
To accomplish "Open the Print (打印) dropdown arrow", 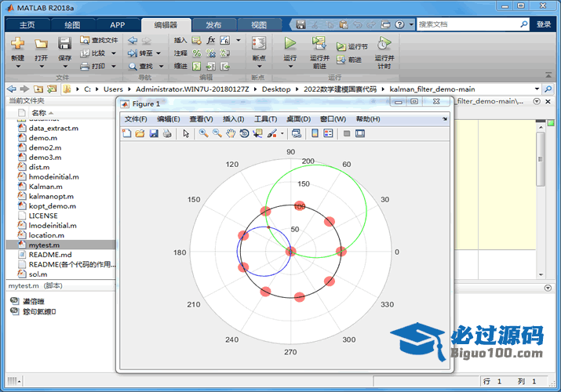I will pos(114,66).
